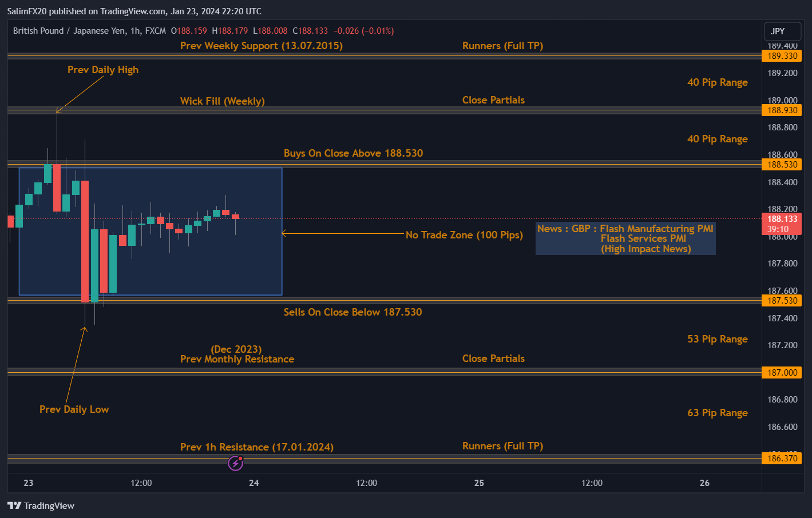Click the GBP Flash Manufacturing PMI news box
The height and width of the screenshot is (518, 812).
[x=625, y=238]
